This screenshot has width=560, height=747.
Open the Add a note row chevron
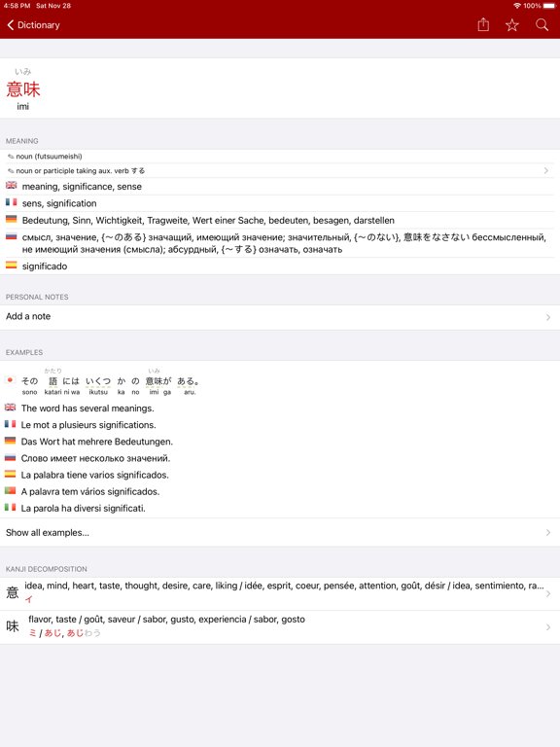click(x=548, y=317)
